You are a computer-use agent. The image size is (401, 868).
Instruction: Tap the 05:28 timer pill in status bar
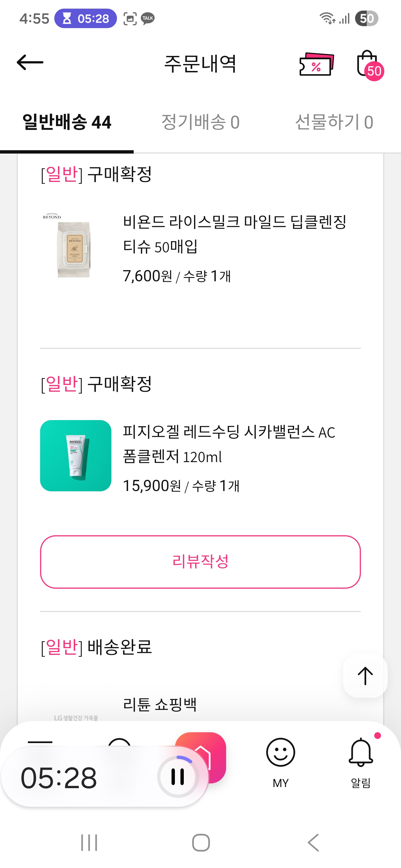tap(86, 19)
